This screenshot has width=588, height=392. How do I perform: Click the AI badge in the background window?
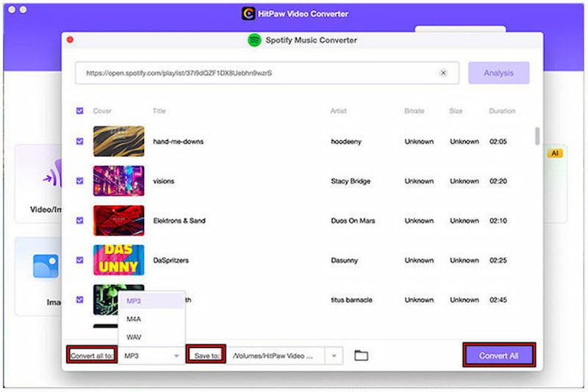pyautogui.click(x=555, y=153)
